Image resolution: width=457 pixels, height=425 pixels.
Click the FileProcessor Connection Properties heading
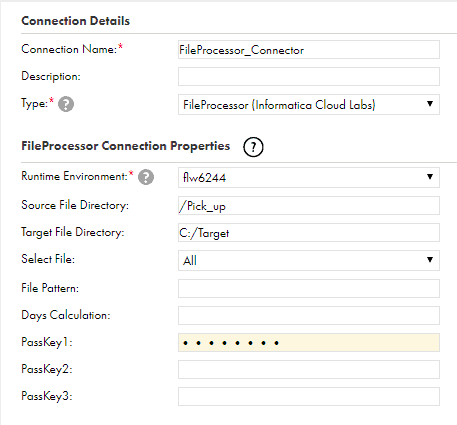click(126, 146)
